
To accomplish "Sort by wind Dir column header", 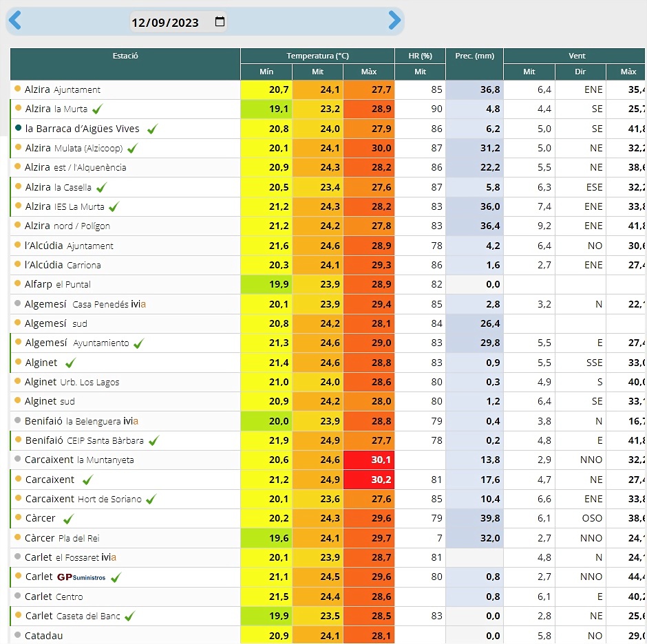I will tap(580, 72).
